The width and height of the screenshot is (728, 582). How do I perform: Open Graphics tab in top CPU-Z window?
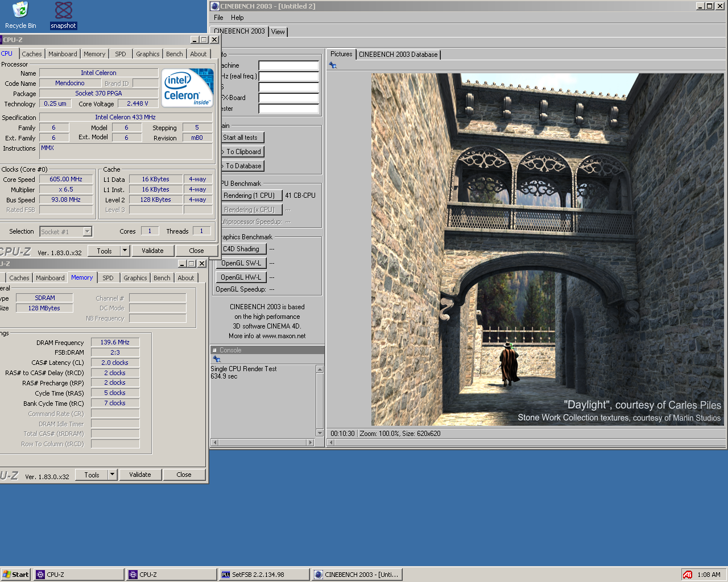tap(148, 54)
